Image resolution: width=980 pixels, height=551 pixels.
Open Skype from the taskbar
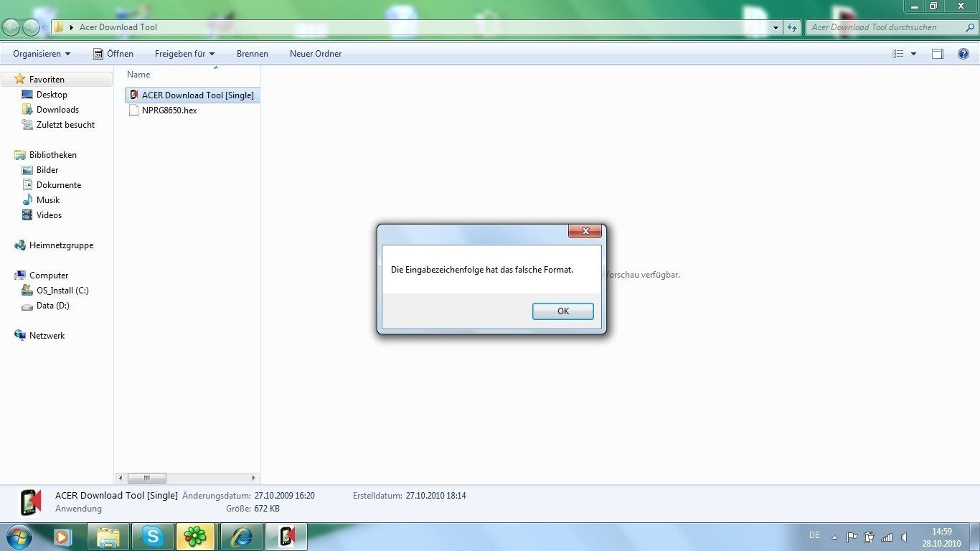click(x=153, y=537)
